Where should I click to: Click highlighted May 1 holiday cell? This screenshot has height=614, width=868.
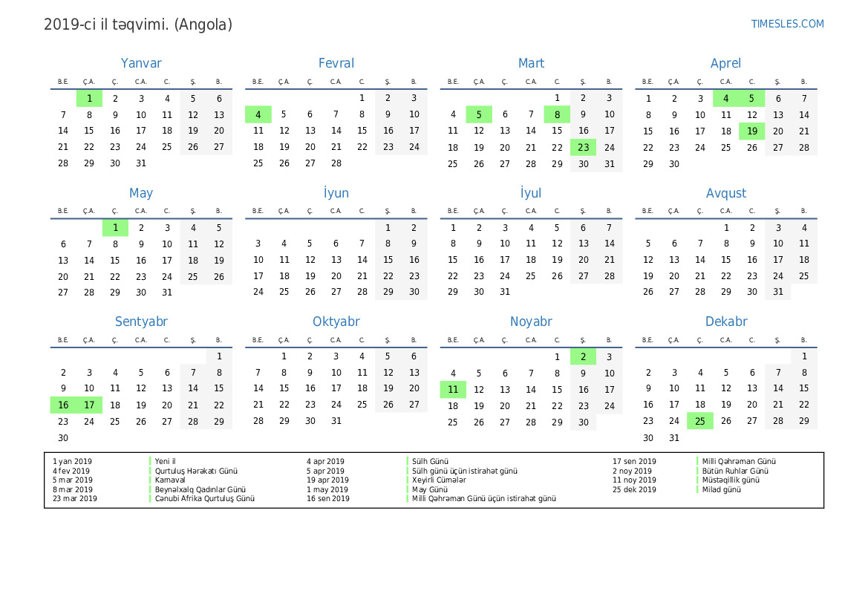coord(115,227)
